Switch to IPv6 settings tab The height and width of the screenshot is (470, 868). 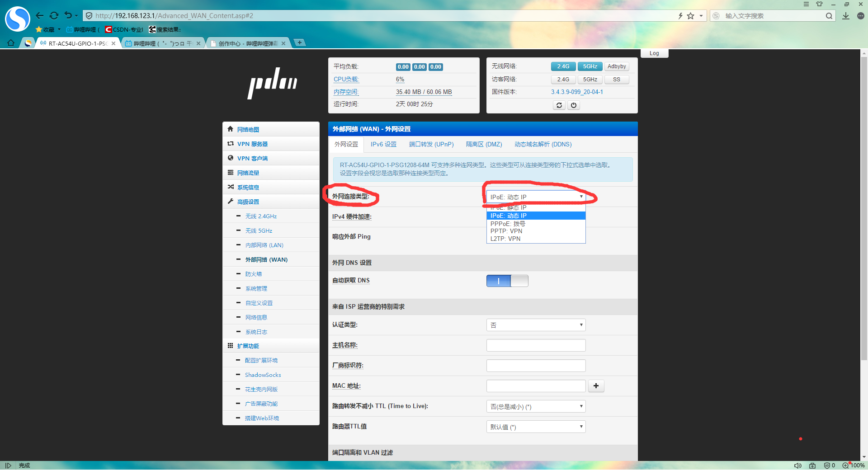click(383, 144)
